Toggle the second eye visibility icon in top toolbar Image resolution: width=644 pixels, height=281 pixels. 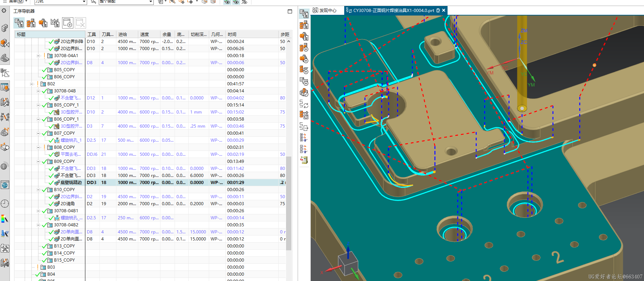tap(236, 2)
